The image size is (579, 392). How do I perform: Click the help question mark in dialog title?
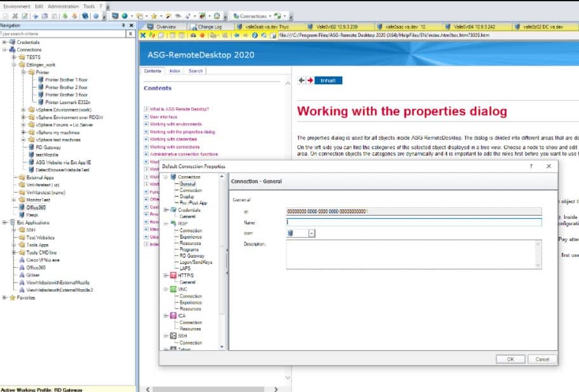(x=531, y=166)
